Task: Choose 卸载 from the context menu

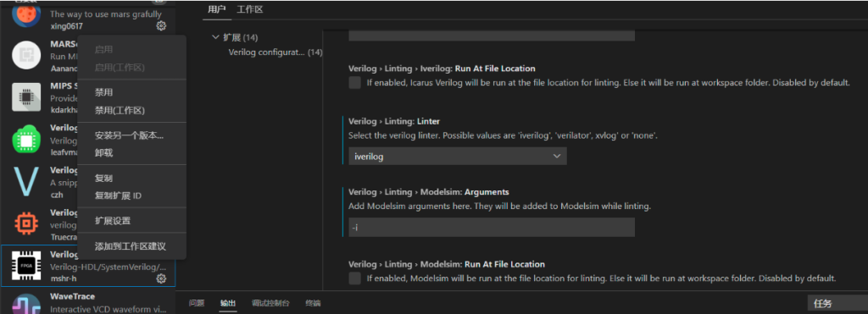Action: point(104,152)
